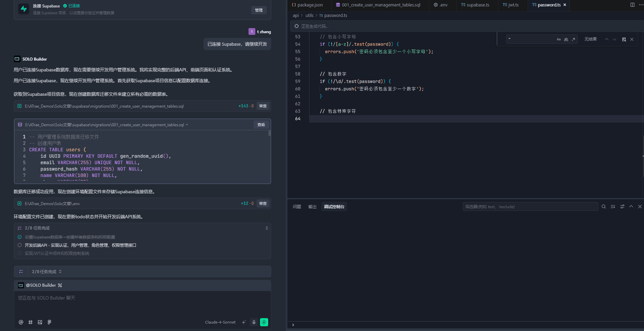Click the utils breadcrumb segment

pos(309,15)
